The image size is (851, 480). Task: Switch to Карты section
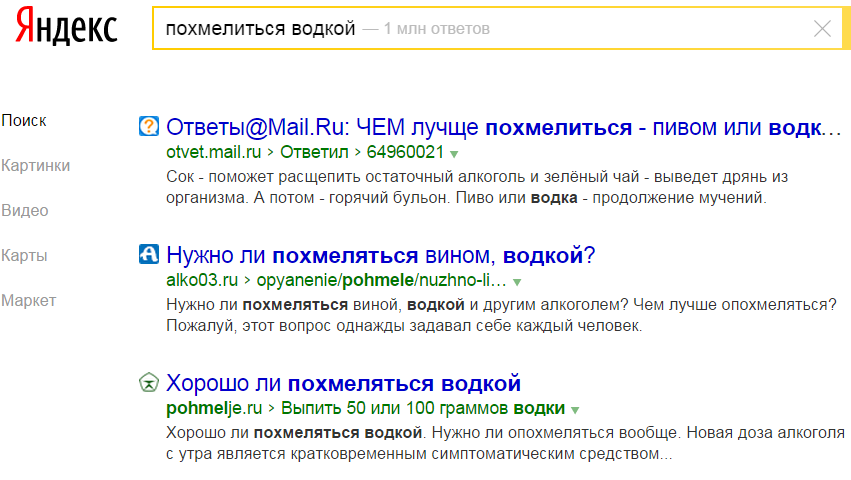[x=24, y=255]
